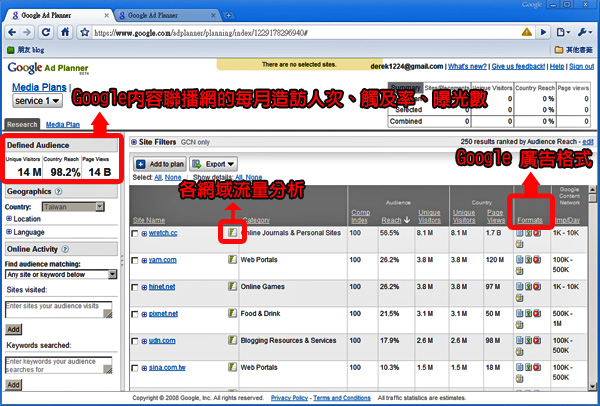Viewport: 600px width, 406px height.
Task: Open site profile icon for yam.com
Action: point(232,259)
